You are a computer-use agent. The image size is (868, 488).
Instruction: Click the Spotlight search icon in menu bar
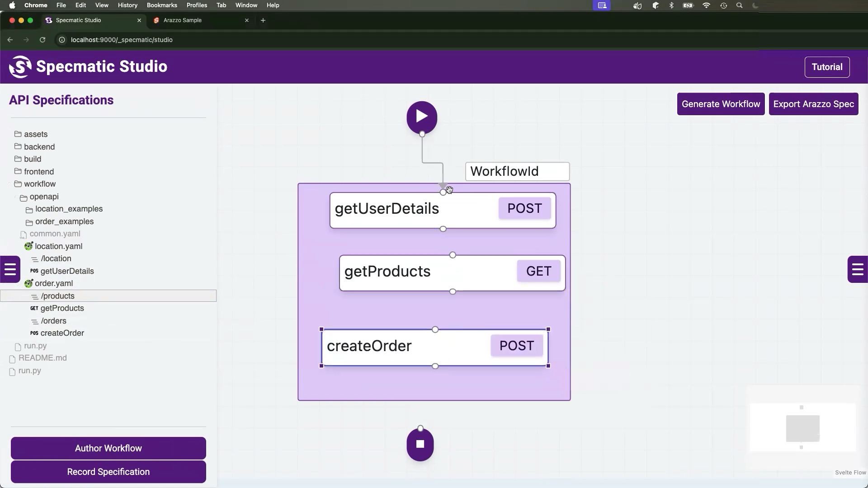(740, 5)
